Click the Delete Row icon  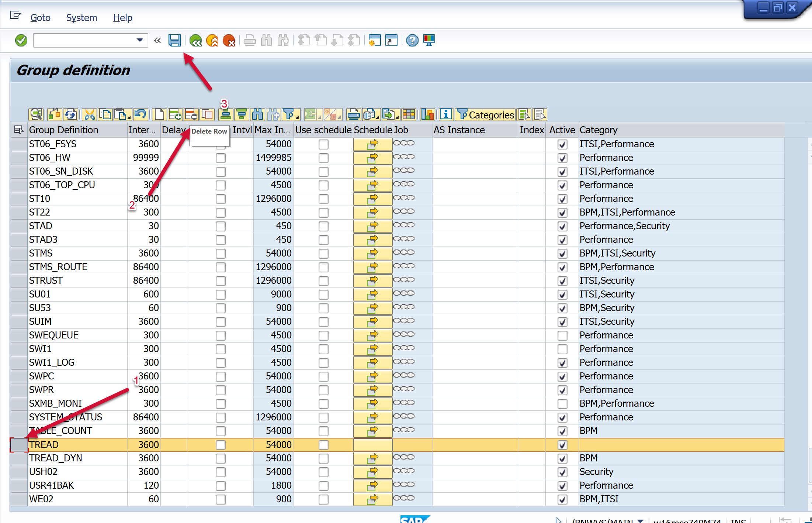(191, 115)
